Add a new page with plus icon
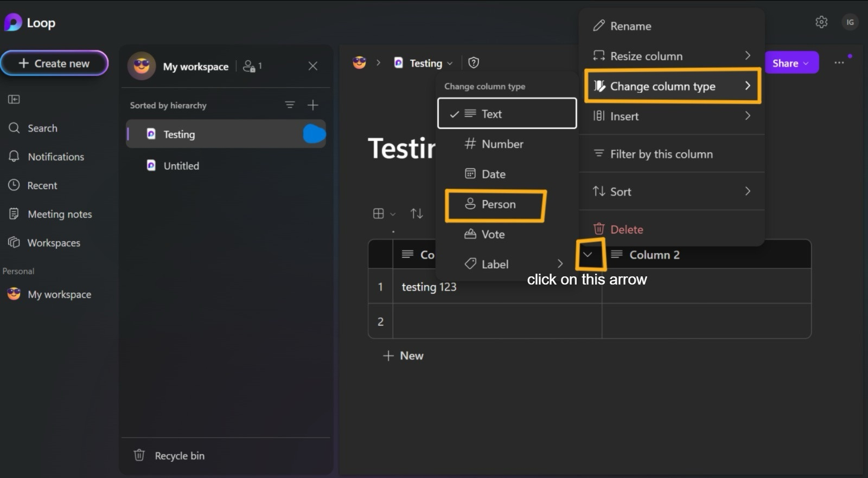The image size is (868, 478). pyautogui.click(x=313, y=105)
